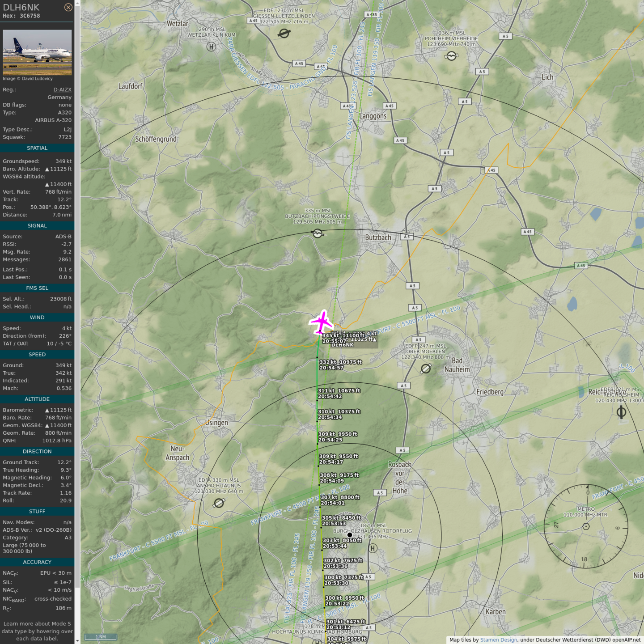
Task: Click the sidebar scrollbar down arrow
Action: coord(77,641)
